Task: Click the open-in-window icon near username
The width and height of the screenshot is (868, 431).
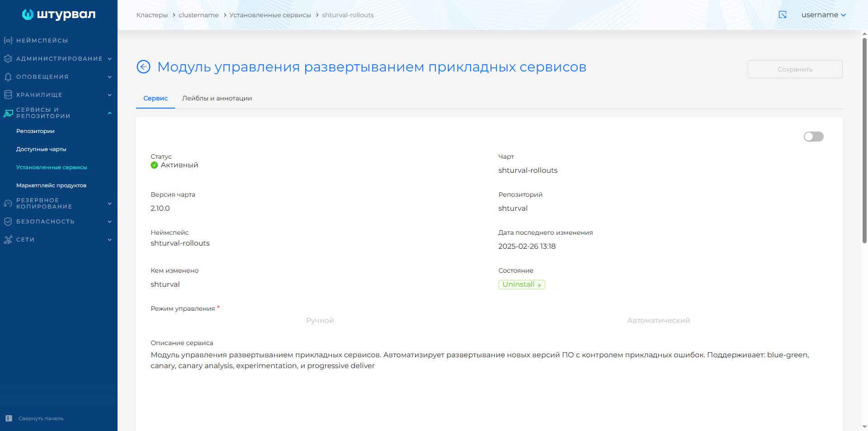Action: coord(783,15)
